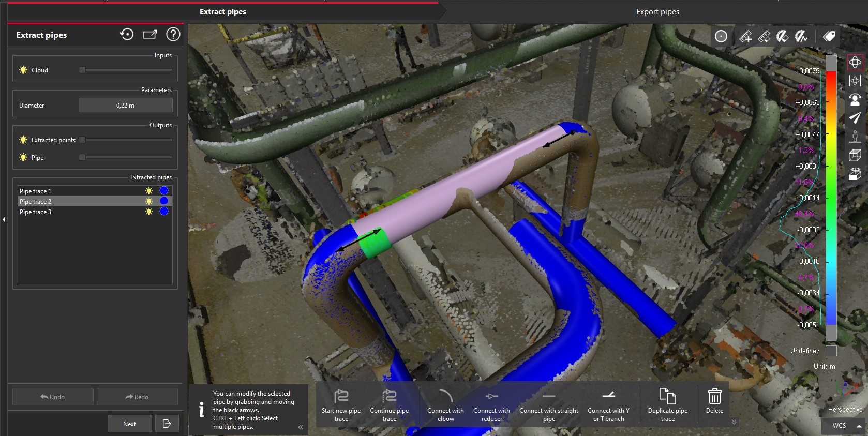Expand more tools with double chevron

point(734,422)
